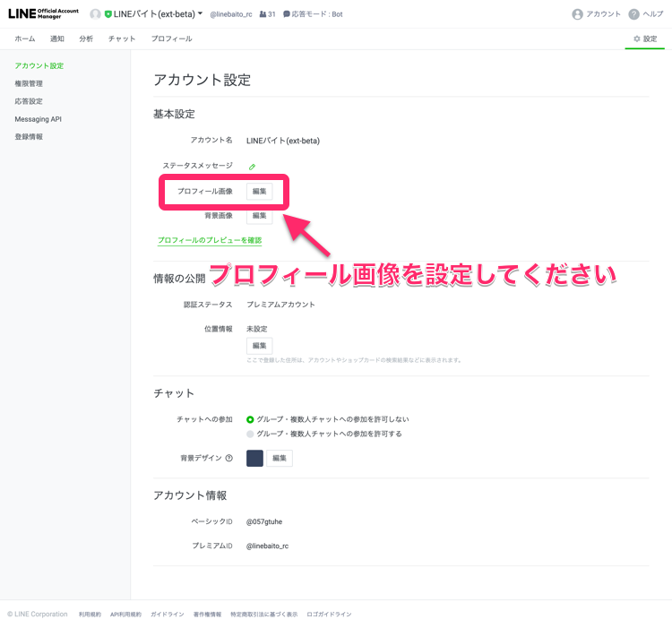Click the © LINE Corporation footer text
The height and width of the screenshot is (628, 672).
38,615
